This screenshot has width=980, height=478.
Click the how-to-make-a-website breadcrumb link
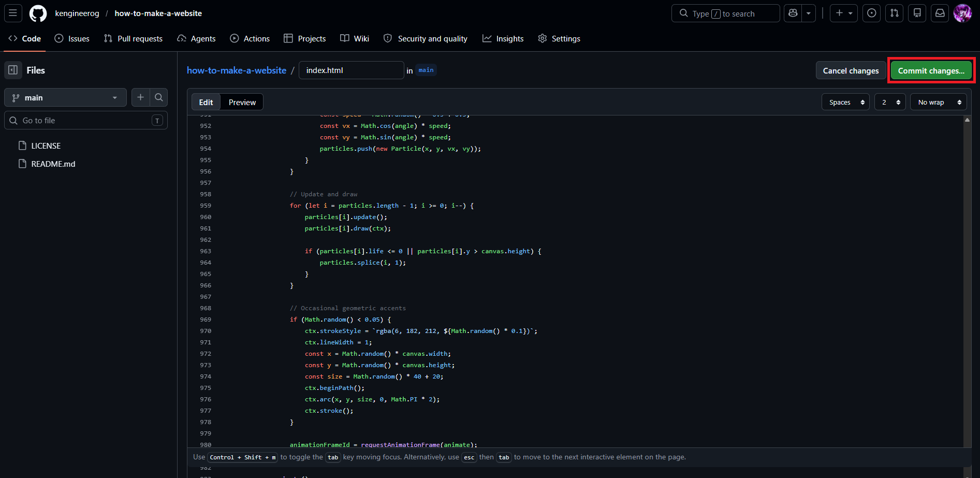tap(237, 70)
